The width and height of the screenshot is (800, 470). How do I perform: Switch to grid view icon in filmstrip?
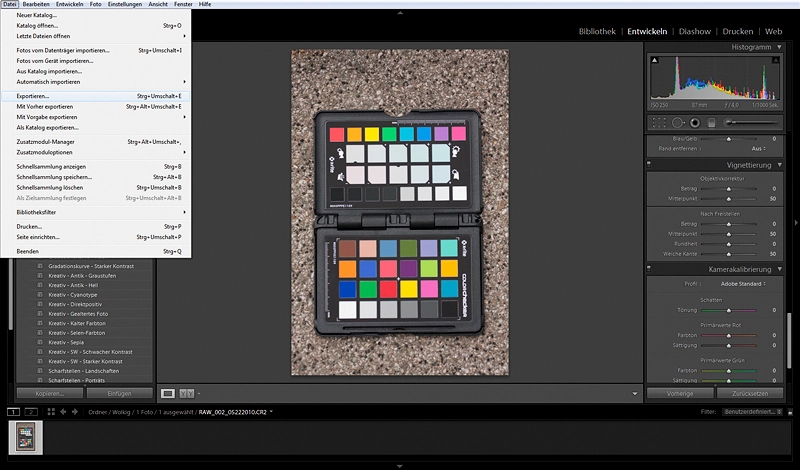pos(51,412)
